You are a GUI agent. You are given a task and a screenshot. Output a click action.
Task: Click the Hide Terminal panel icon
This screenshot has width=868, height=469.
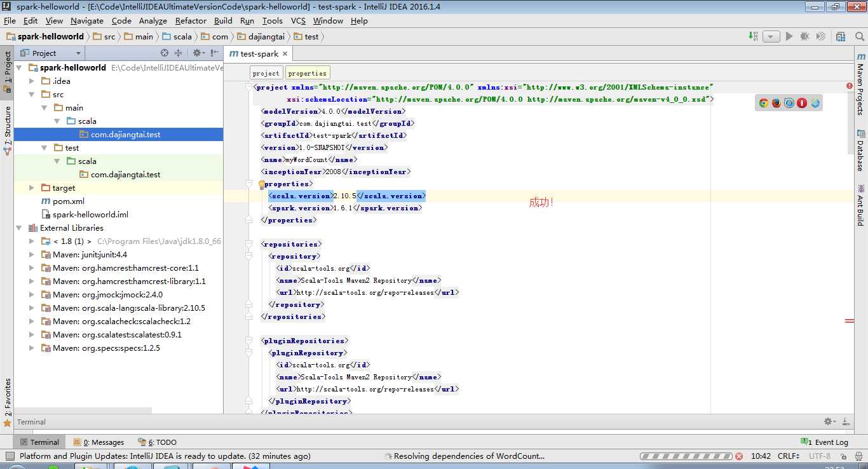click(x=846, y=421)
